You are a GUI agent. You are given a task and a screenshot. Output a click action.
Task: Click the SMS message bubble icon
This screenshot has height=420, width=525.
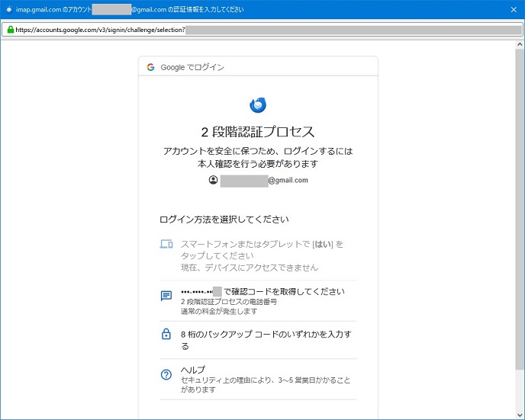click(x=166, y=296)
